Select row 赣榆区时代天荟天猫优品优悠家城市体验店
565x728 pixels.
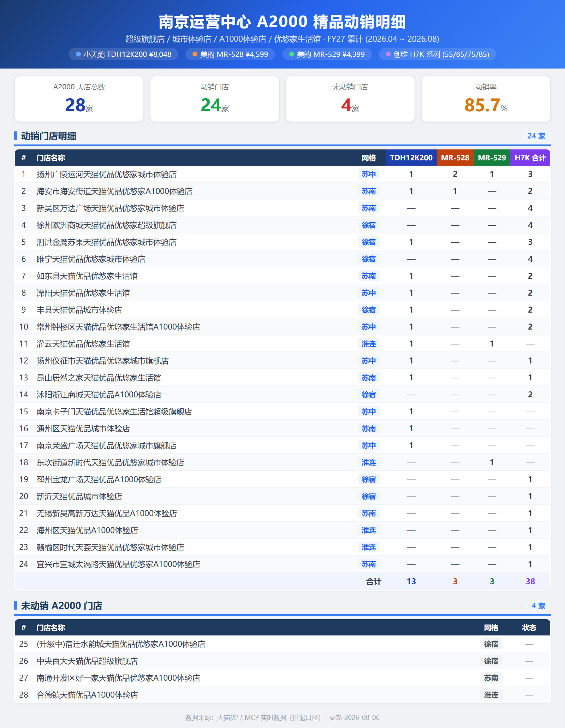(x=282, y=547)
